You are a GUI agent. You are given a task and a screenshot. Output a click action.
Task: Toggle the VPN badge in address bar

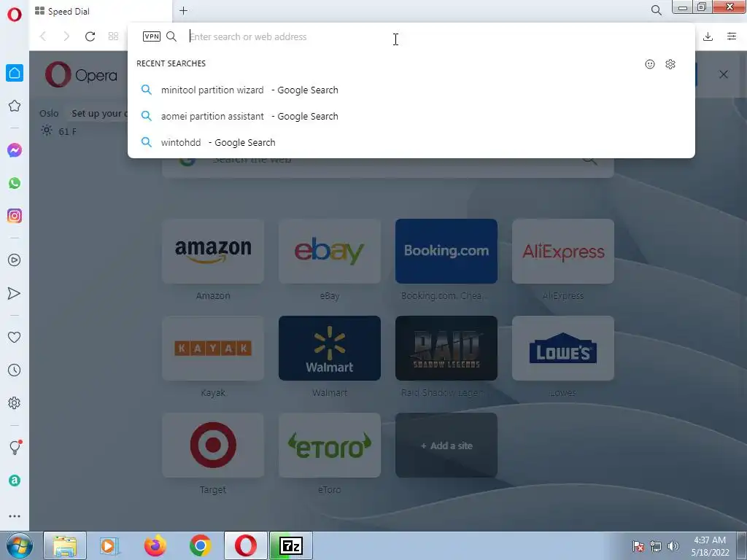(152, 36)
